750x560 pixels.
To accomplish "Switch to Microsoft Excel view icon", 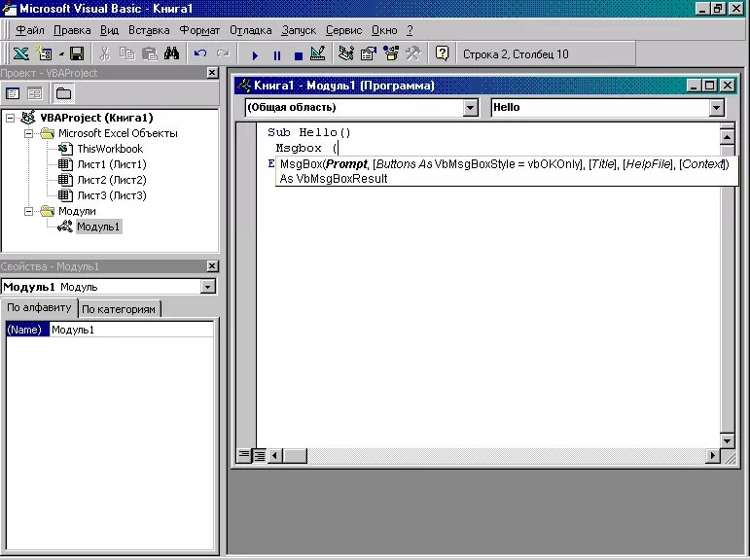I will click(x=20, y=53).
